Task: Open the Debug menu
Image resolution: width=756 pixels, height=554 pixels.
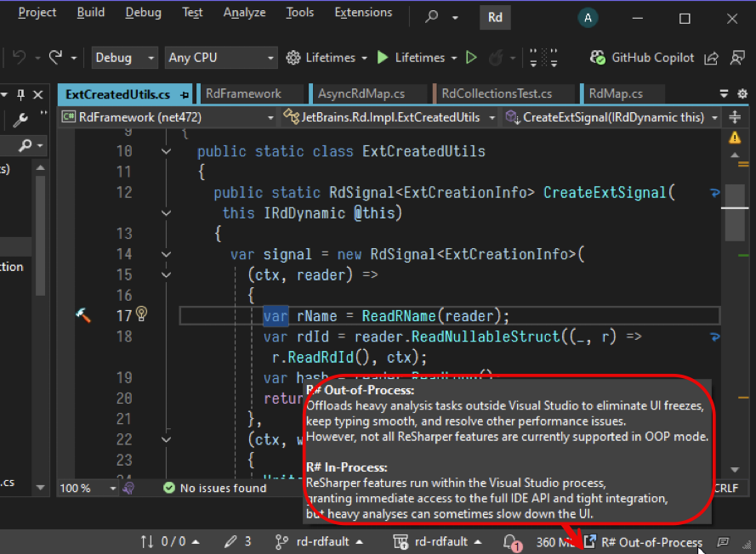Action: (x=143, y=13)
